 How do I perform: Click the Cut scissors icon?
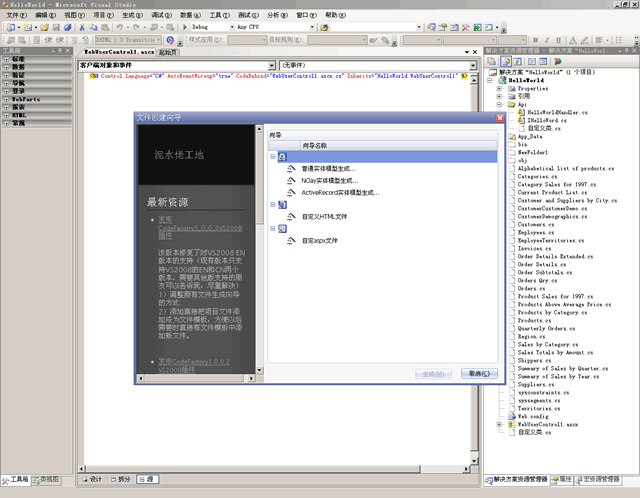[82, 27]
